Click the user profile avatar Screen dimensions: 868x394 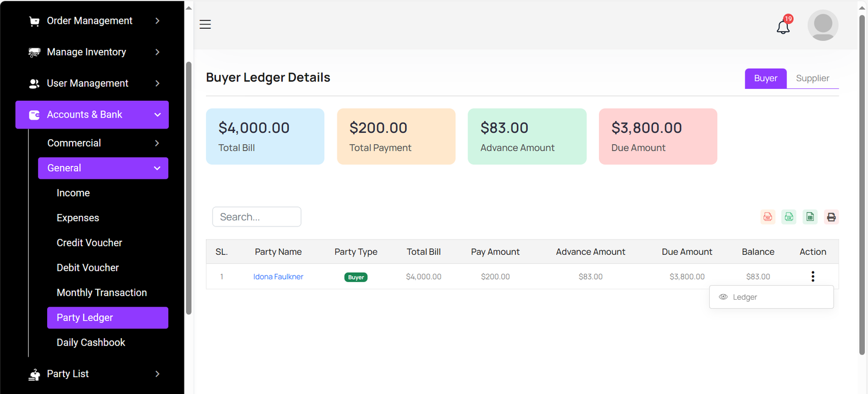(822, 25)
